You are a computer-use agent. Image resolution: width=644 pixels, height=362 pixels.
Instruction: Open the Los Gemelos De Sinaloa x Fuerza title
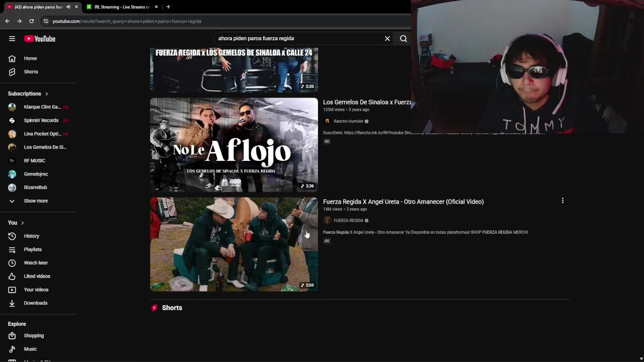tap(367, 102)
